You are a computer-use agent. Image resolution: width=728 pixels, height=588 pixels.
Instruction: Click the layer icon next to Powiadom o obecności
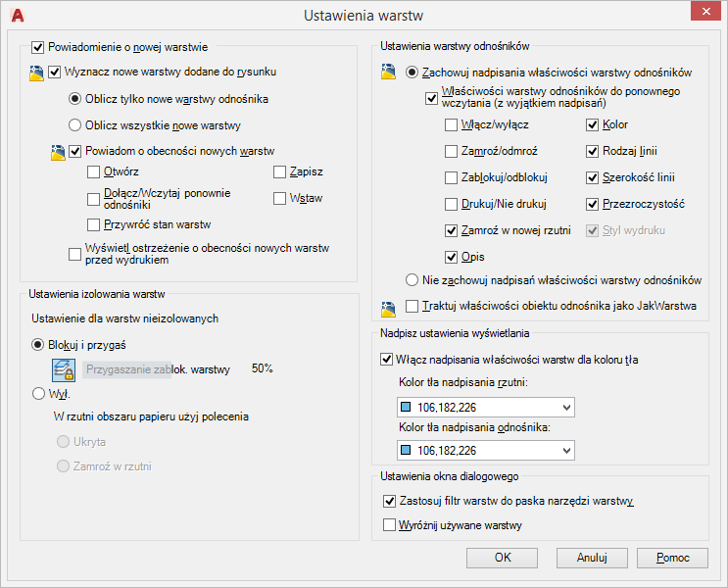tap(58, 151)
